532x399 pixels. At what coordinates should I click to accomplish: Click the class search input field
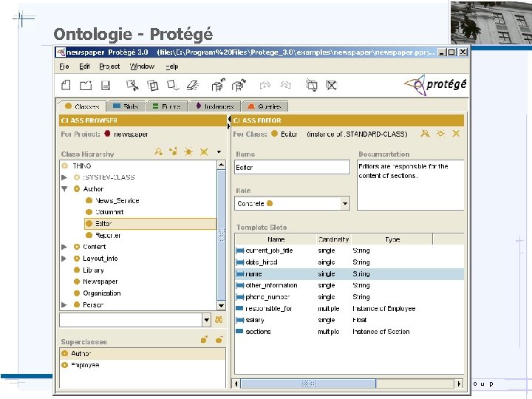131,320
